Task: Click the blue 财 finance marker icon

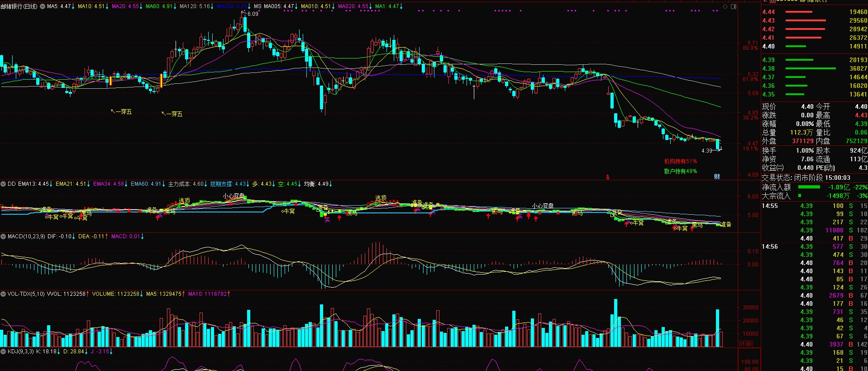Action: (x=717, y=177)
